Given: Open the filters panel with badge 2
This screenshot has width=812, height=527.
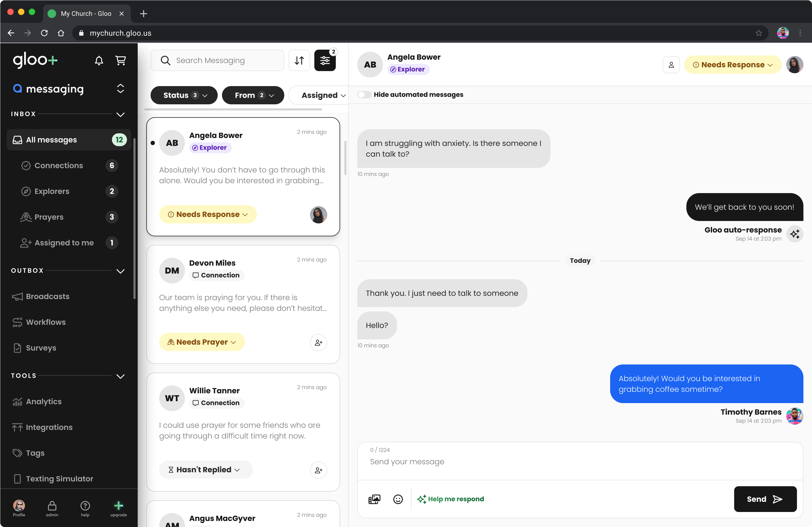Looking at the screenshot, I should pos(325,60).
